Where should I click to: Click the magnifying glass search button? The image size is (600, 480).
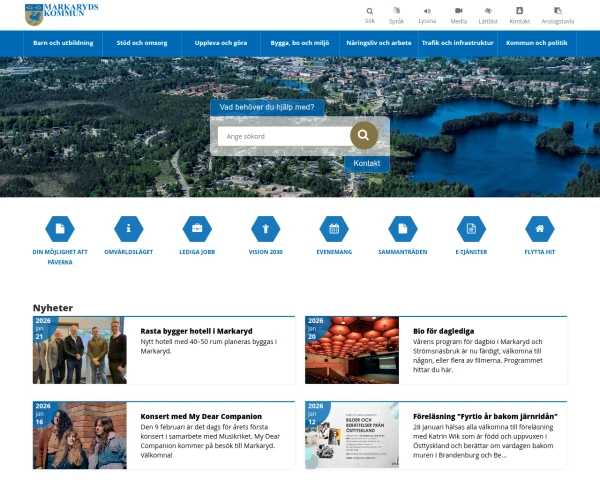[x=364, y=135]
